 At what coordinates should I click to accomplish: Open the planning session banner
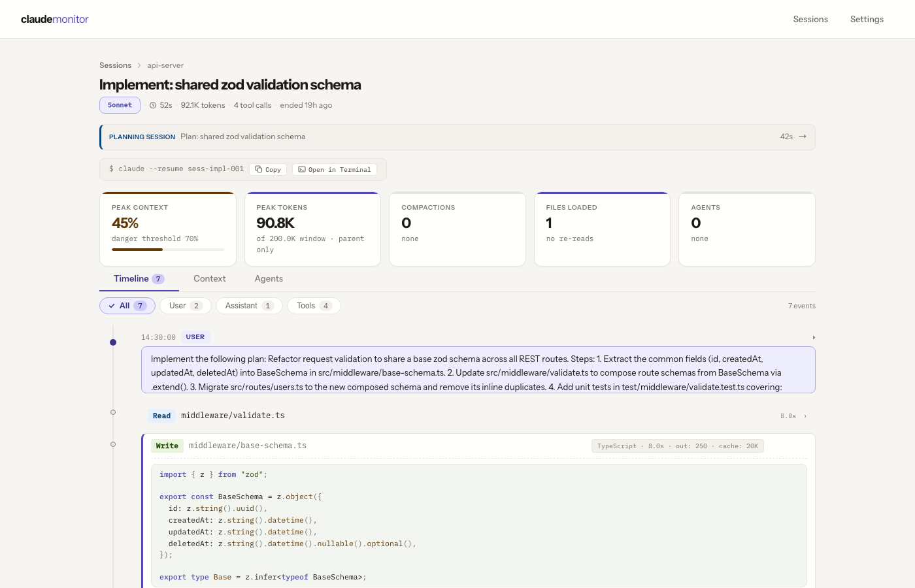[457, 137]
